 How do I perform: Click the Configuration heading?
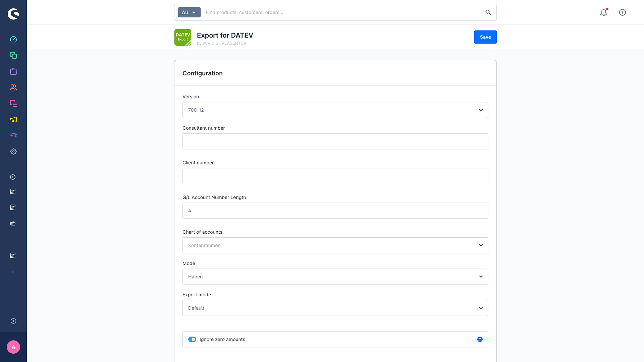[203, 73]
